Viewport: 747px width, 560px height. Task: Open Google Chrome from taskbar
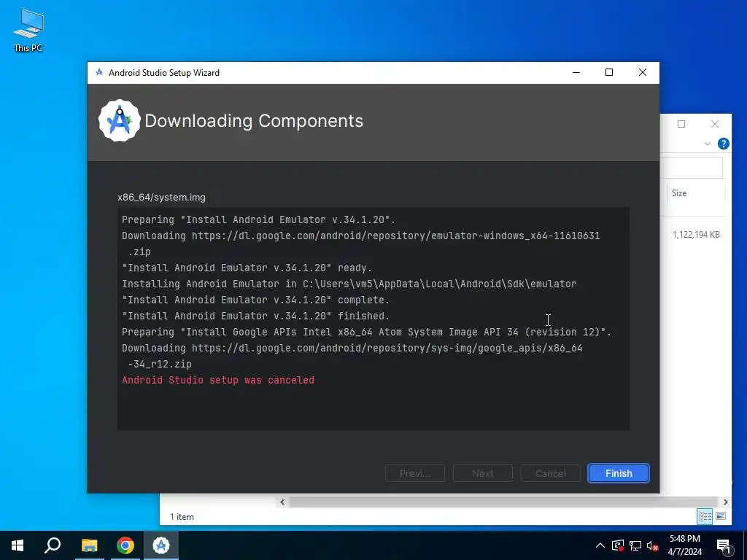coord(125,545)
